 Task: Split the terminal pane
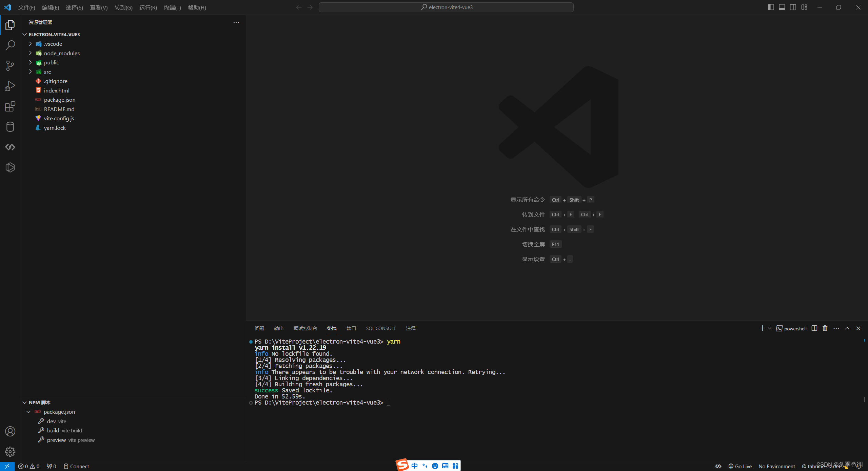814,328
